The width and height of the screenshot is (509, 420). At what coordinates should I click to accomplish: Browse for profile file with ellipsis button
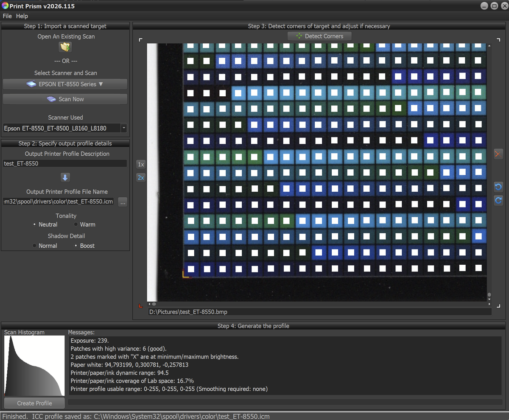pyautogui.click(x=123, y=202)
